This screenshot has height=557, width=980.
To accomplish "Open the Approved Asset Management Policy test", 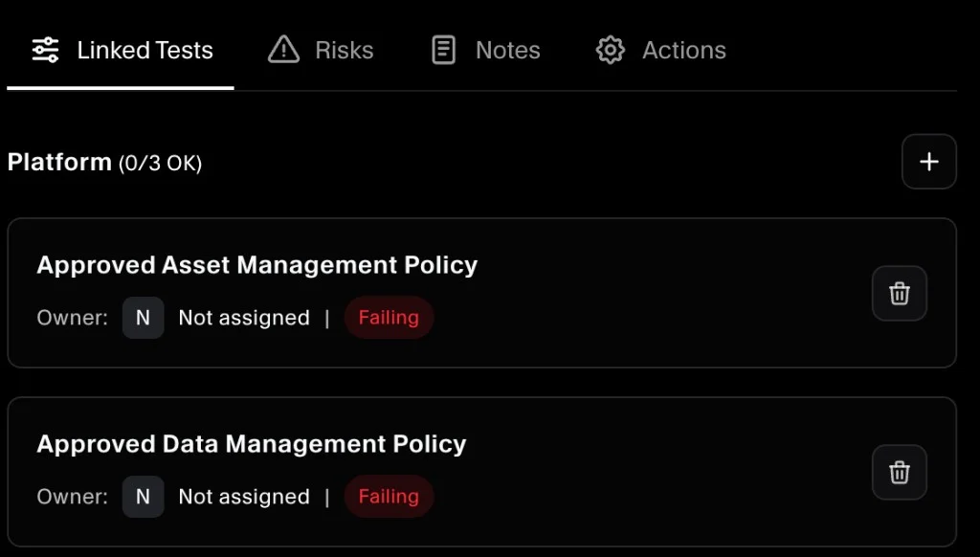I will 257,265.
